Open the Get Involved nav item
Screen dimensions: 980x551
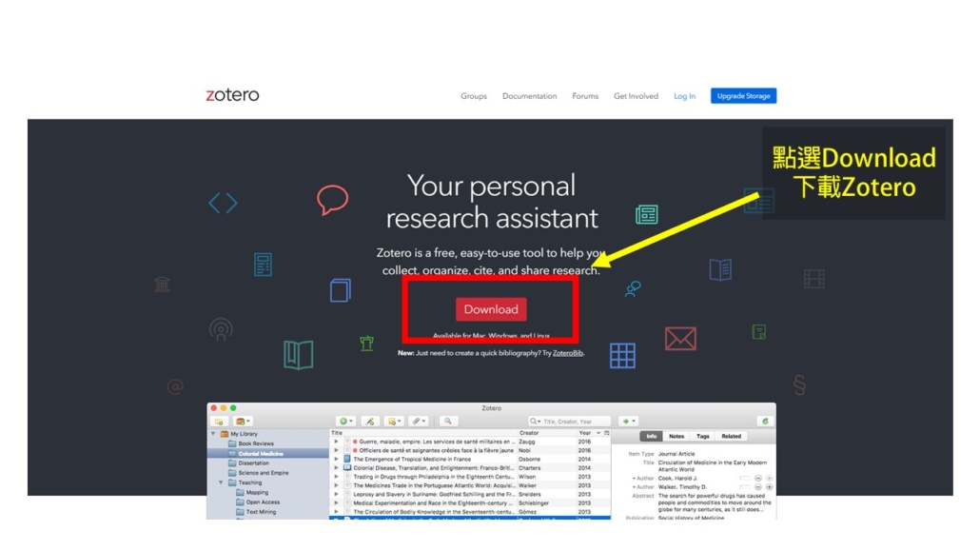coord(636,96)
